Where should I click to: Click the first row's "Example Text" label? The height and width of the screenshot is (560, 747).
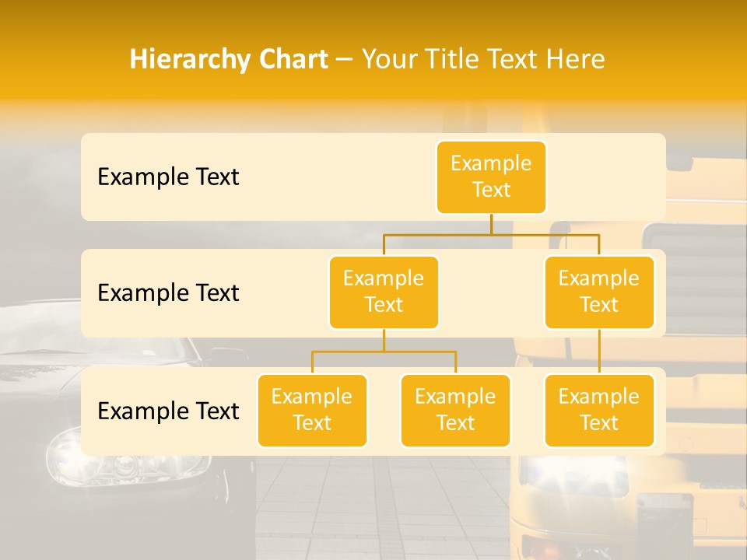pos(168,177)
